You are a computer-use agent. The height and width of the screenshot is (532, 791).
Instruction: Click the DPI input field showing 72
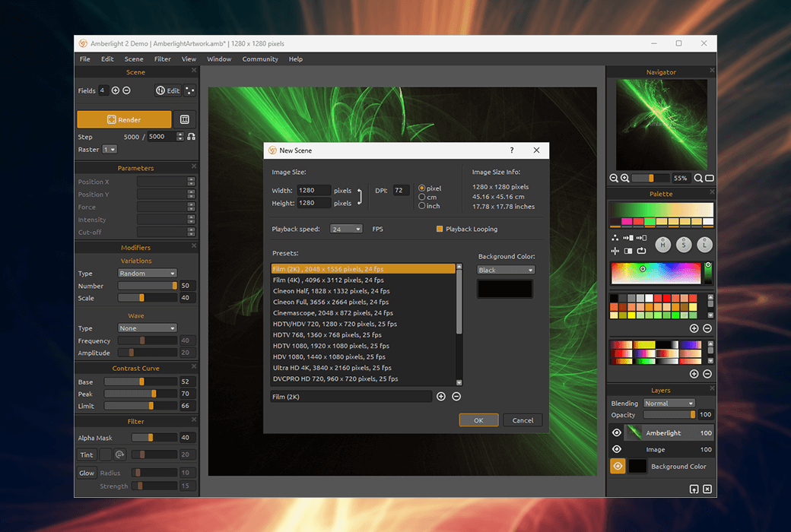pyautogui.click(x=401, y=190)
